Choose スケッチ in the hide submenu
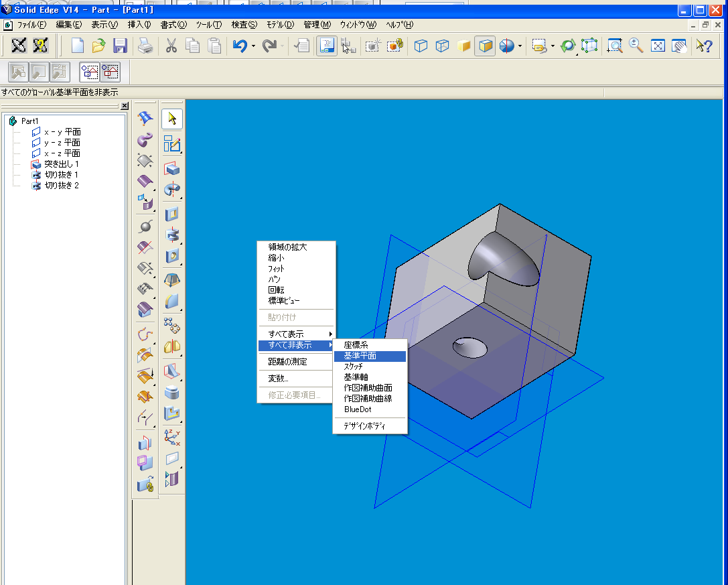 pyautogui.click(x=370, y=367)
